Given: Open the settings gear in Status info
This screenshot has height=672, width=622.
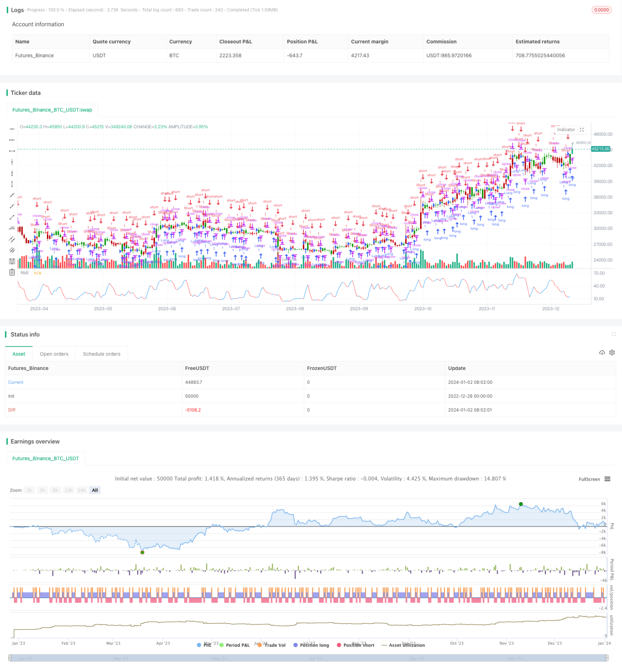Looking at the screenshot, I should (x=612, y=353).
